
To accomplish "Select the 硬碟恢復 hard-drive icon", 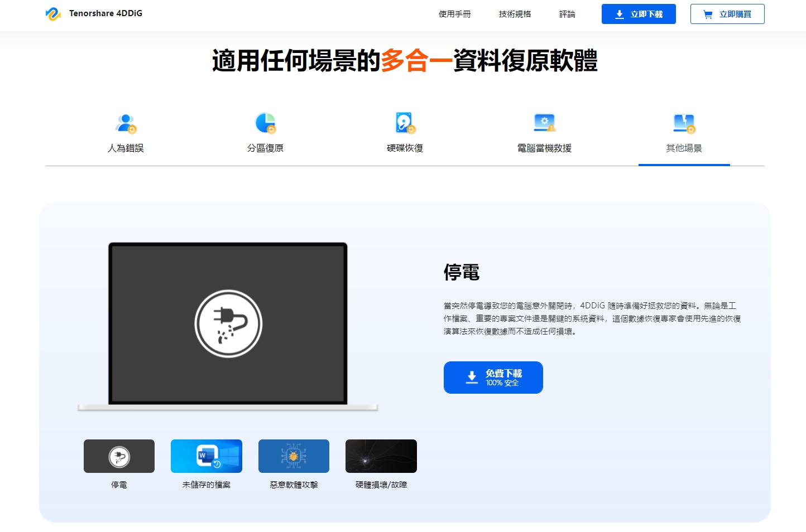I will click(405, 123).
